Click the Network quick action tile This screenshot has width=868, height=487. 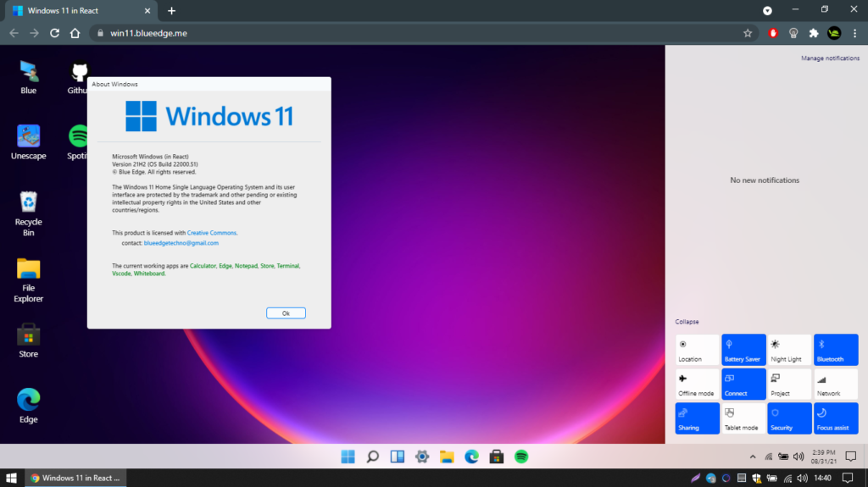pyautogui.click(x=836, y=384)
